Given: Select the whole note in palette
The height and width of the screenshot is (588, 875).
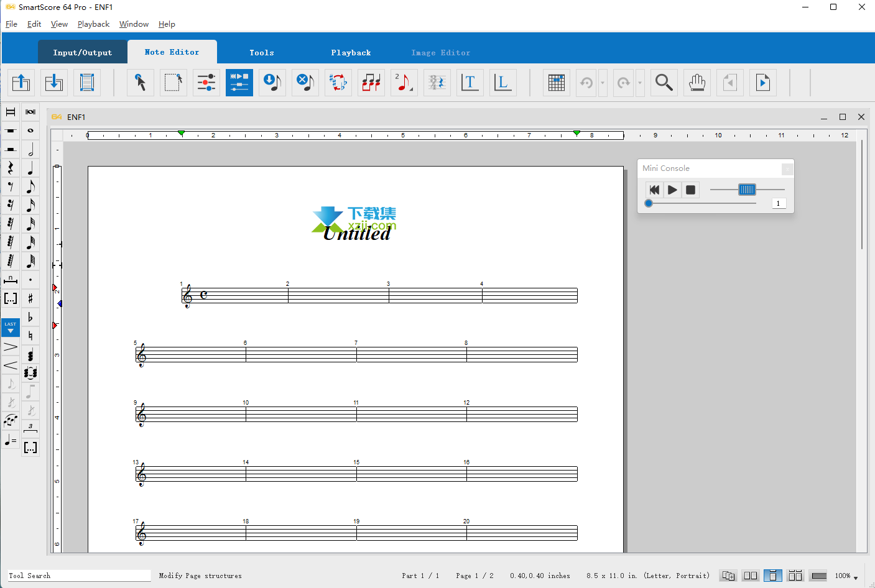Looking at the screenshot, I should (30, 131).
